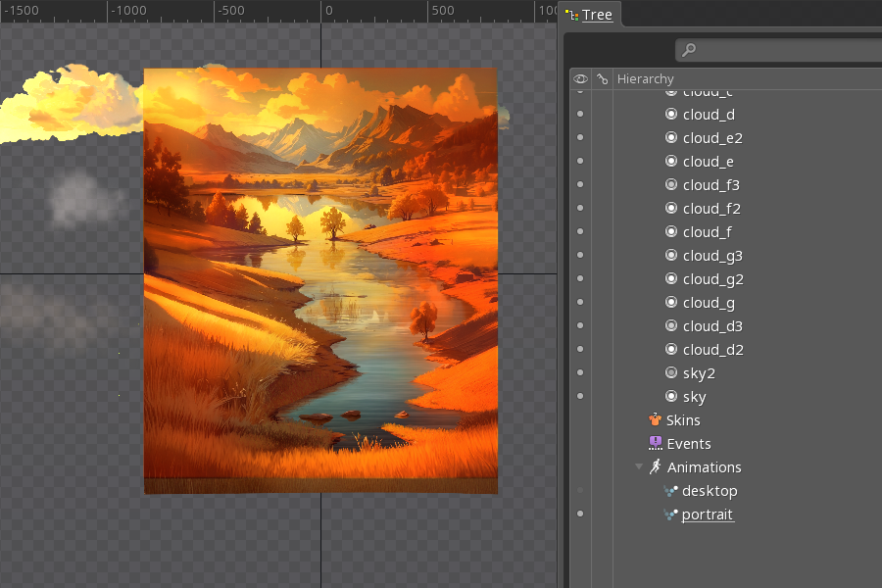
Task: Collapse the Animations tree node
Action: click(639, 467)
